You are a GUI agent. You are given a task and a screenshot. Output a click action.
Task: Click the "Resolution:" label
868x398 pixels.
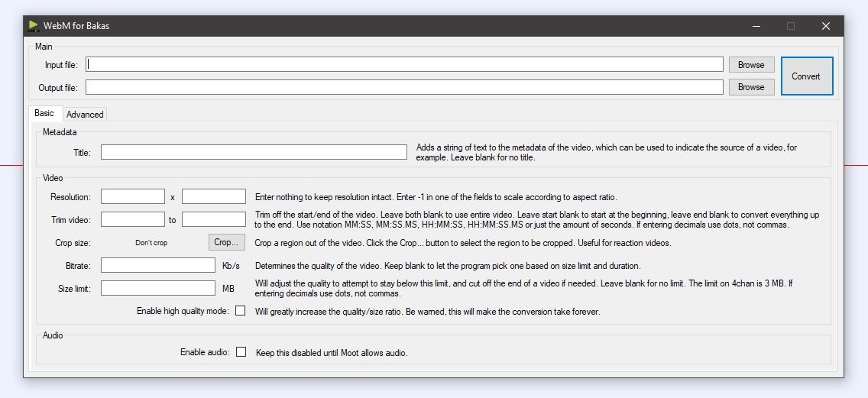click(x=71, y=197)
